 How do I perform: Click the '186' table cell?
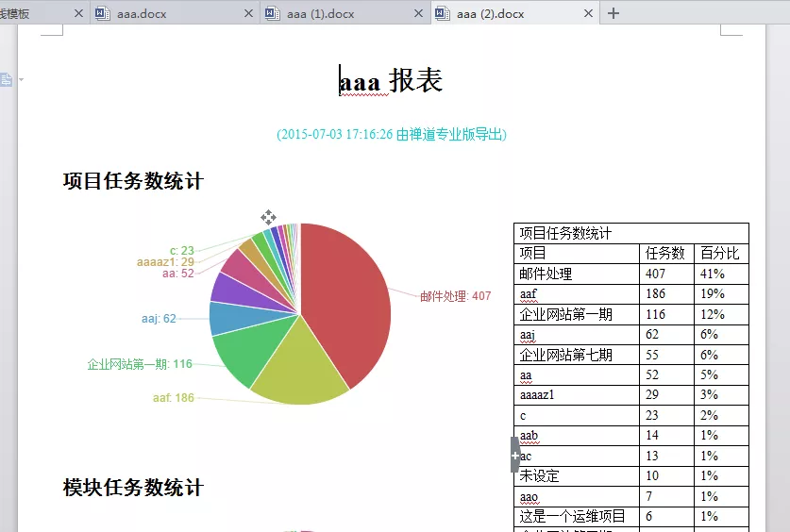click(667, 294)
